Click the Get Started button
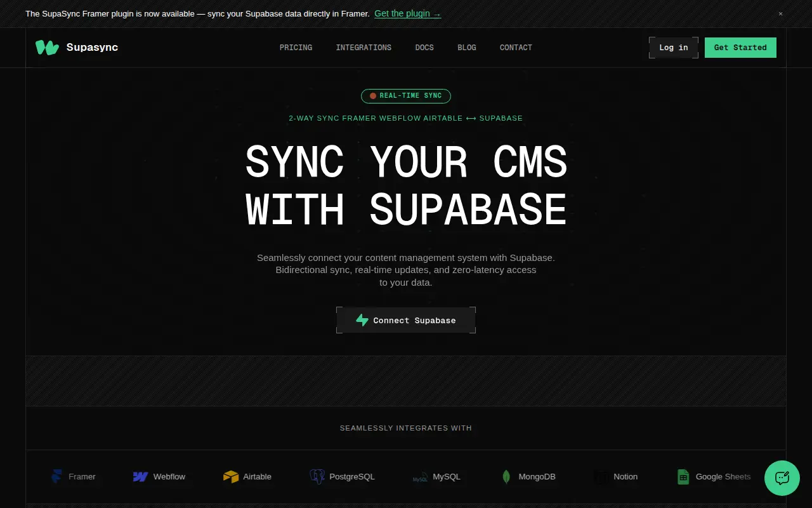Viewport: 812px width, 508px height. [740, 48]
